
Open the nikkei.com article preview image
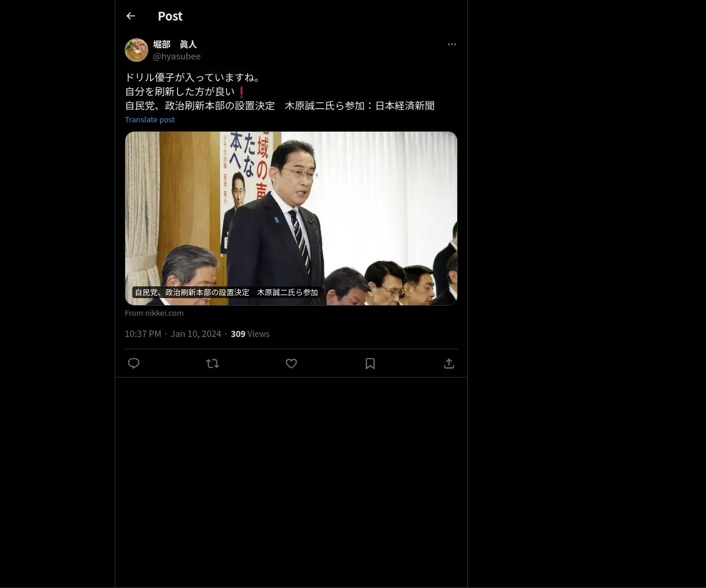(291, 218)
